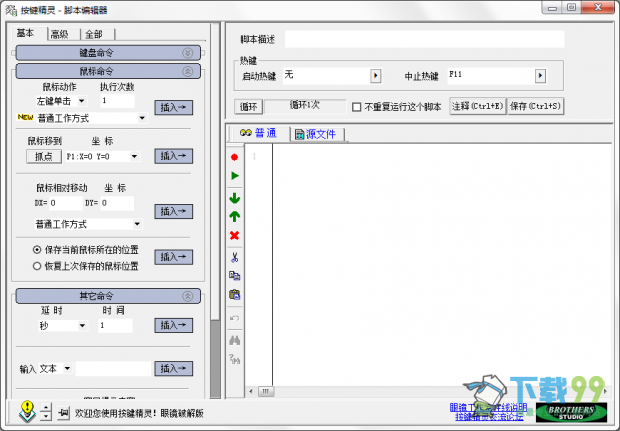
Task: Click the undo arrow icon
Action: (x=234, y=318)
